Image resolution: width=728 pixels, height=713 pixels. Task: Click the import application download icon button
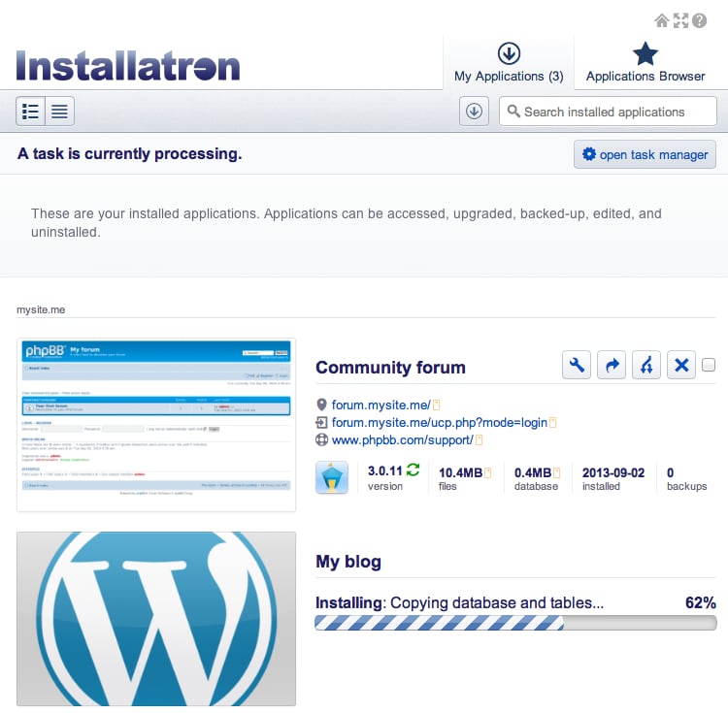[474, 112]
